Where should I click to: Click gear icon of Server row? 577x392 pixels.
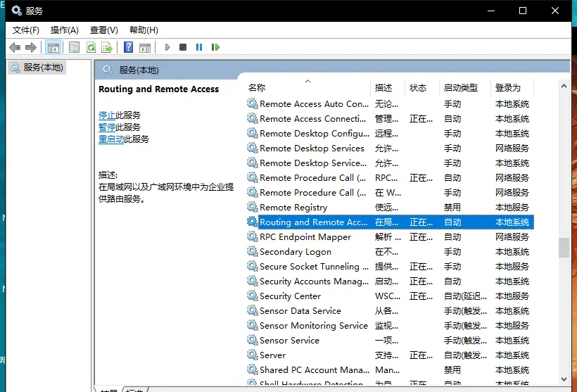coord(252,355)
